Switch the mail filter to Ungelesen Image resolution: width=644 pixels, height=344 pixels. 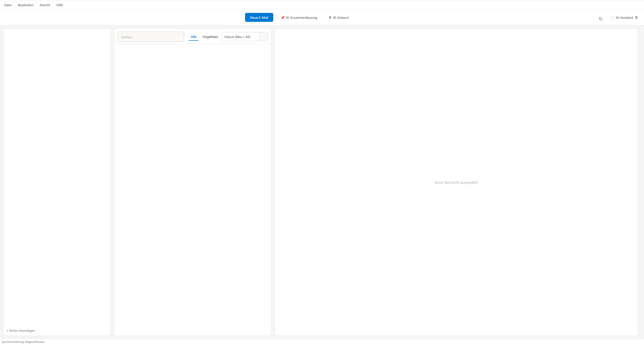(210, 37)
